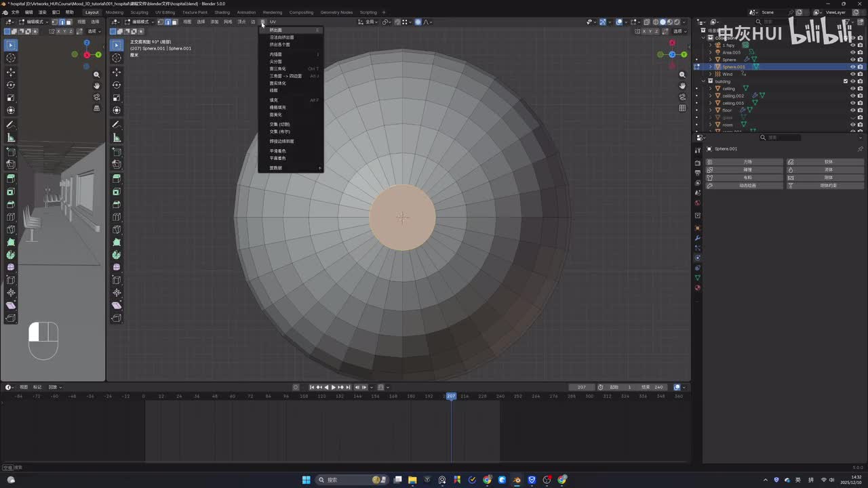Switch to the Shading workspace tab
Viewport: 868px width, 488px height.
coord(222,12)
